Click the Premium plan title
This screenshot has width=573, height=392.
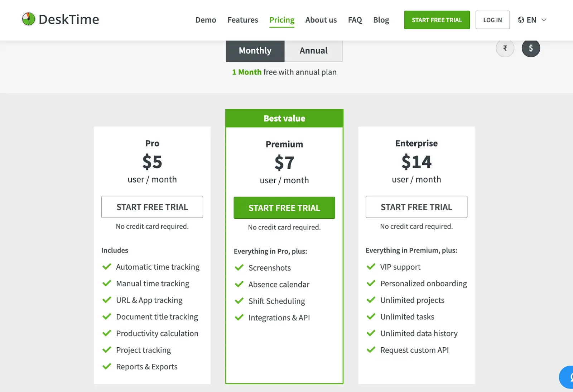284,144
